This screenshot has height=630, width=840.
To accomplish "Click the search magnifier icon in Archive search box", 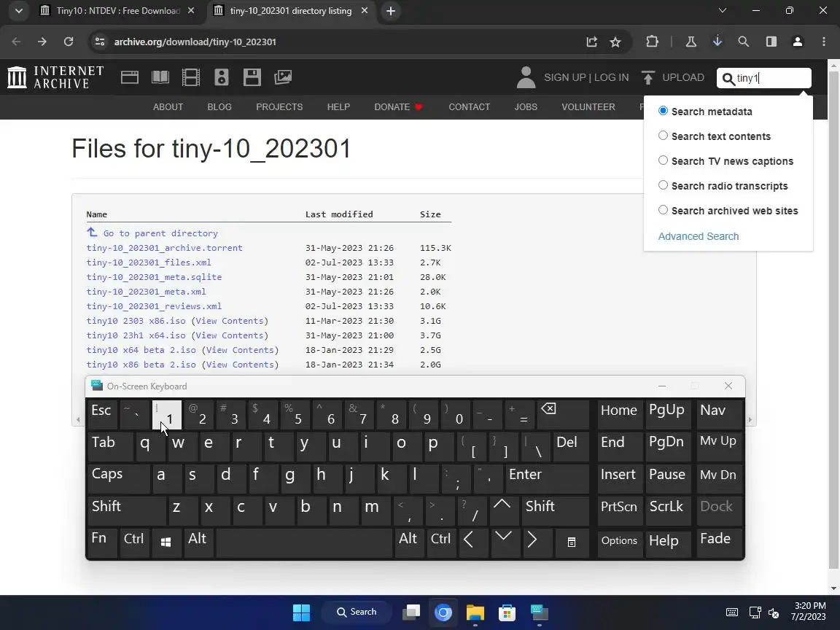I will pos(728,79).
